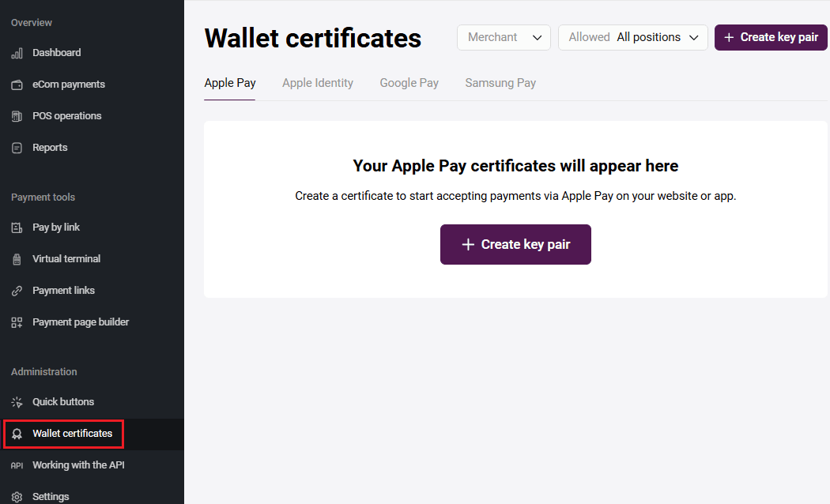Open POS operations terminal icon
The image size is (830, 504).
click(x=17, y=115)
